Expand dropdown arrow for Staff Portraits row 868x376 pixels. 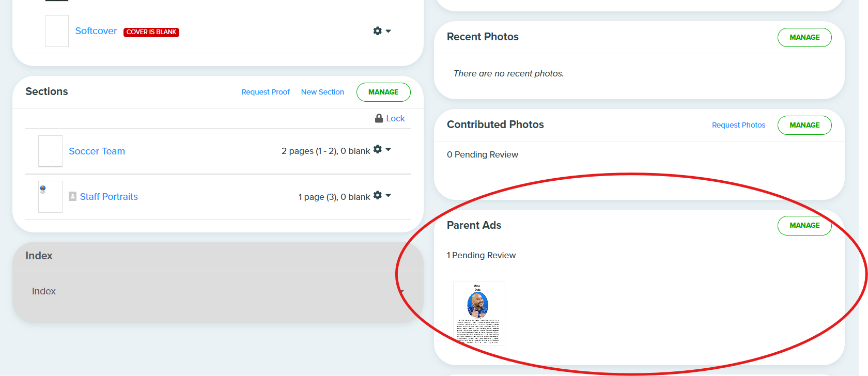[389, 195]
